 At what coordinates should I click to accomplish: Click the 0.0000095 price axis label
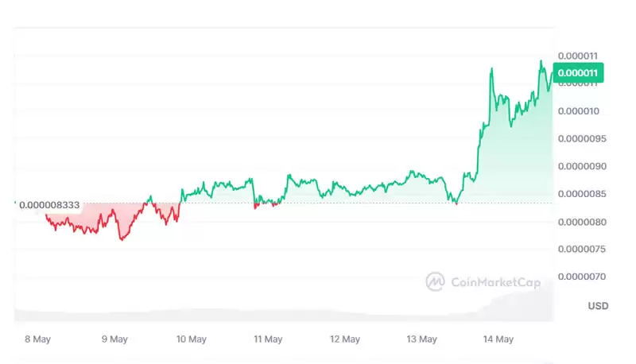coord(583,139)
